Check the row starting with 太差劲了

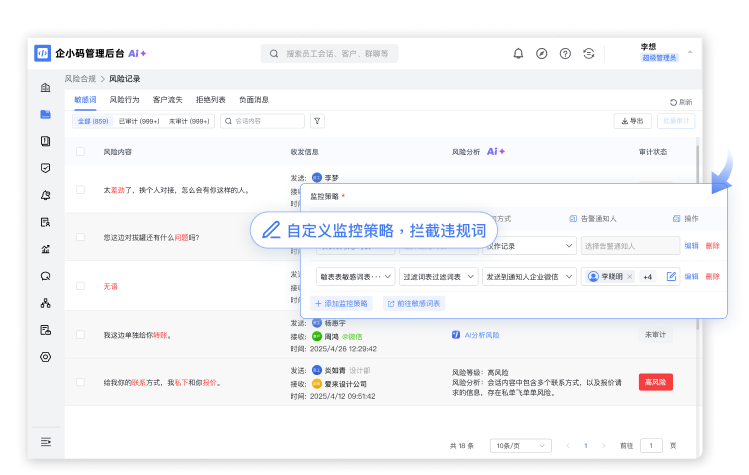click(80, 190)
